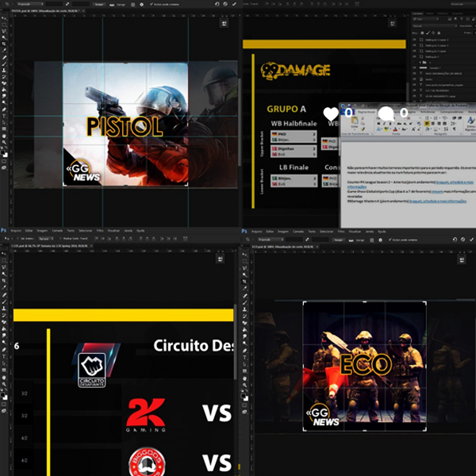Image resolution: width=476 pixels, height=476 pixels.
Task: Click the foreground/background swatches in the PISTOL window
Action: click(4, 152)
